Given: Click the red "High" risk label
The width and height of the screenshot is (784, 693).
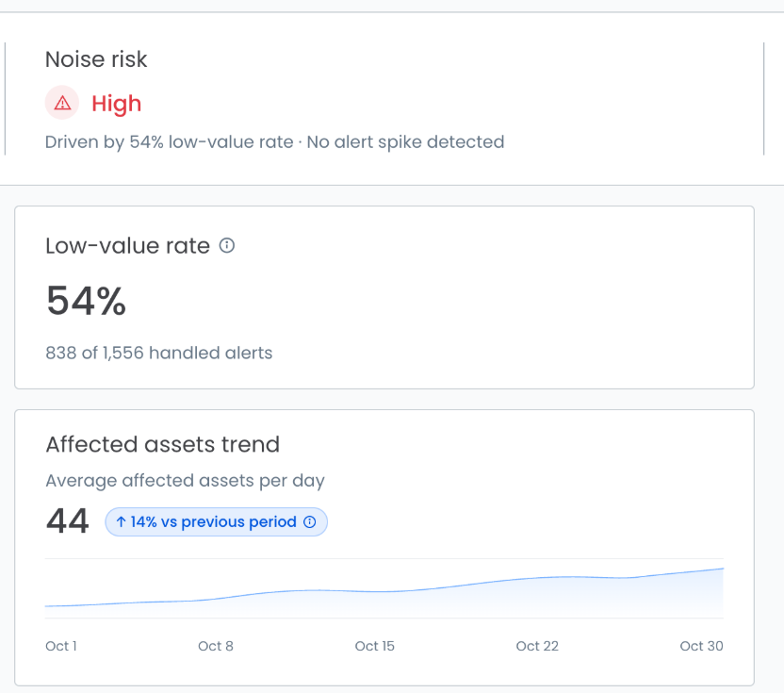Looking at the screenshot, I should point(117,104).
